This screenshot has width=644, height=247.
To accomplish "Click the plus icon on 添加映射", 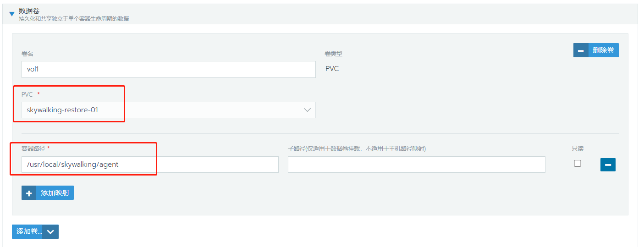I will tap(29, 193).
